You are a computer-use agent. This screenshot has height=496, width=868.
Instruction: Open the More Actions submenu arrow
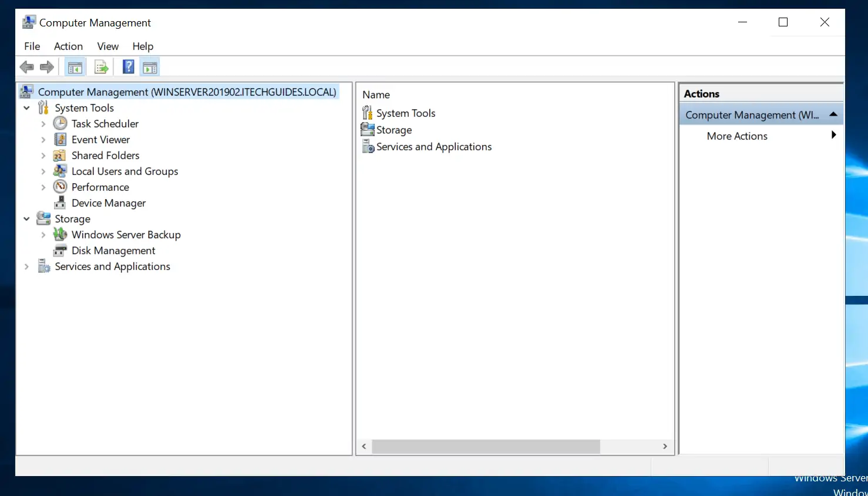833,135
